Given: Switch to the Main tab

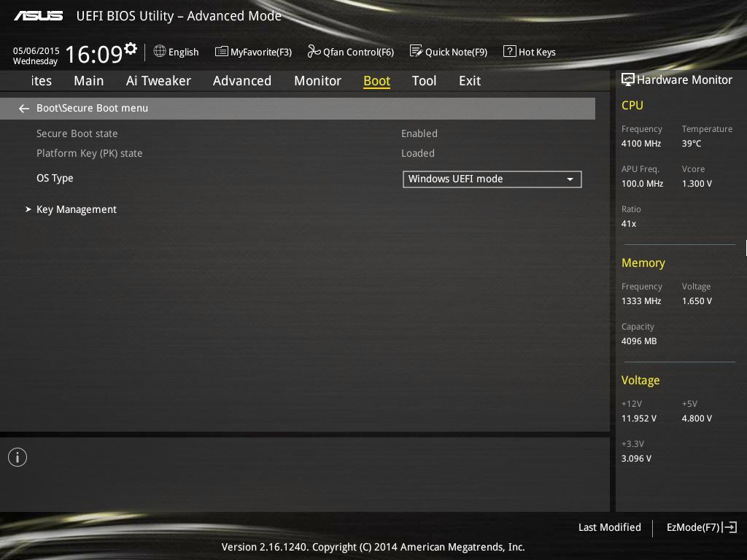Looking at the screenshot, I should [88, 81].
